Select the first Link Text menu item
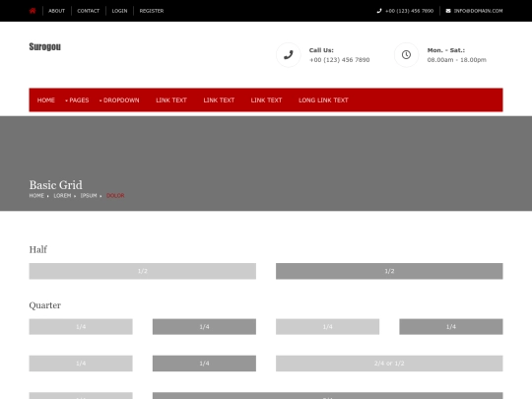 pos(171,100)
